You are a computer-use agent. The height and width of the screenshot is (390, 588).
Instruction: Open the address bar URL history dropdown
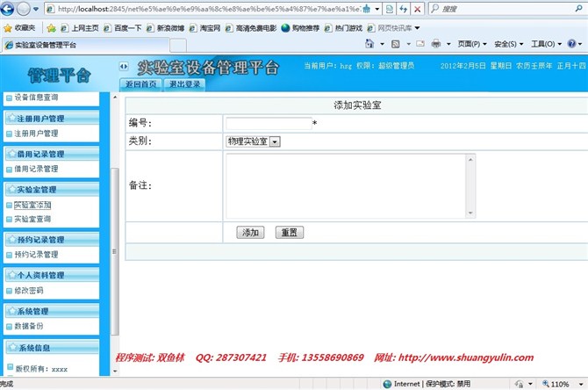[x=377, y=9]
